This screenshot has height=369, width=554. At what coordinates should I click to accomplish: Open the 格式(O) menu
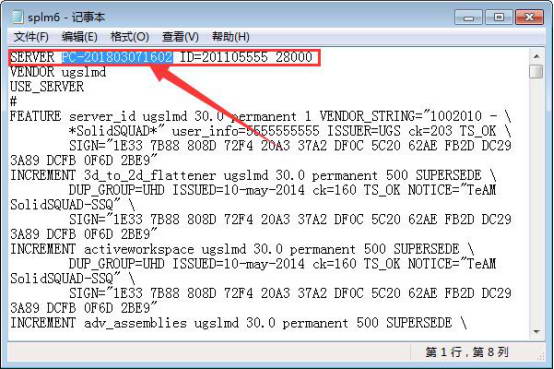point(130,37)
